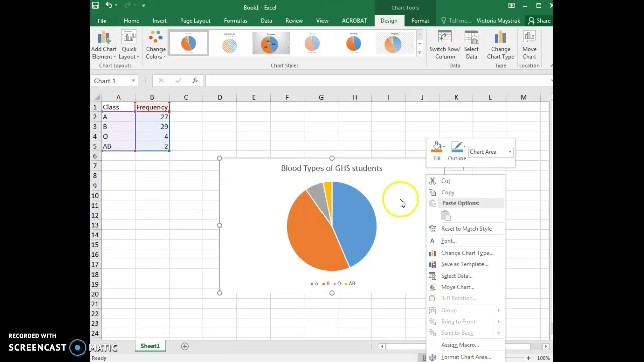Open Name Box dropdown arrow
Viewport: 644px width, 362px height.
133,81
